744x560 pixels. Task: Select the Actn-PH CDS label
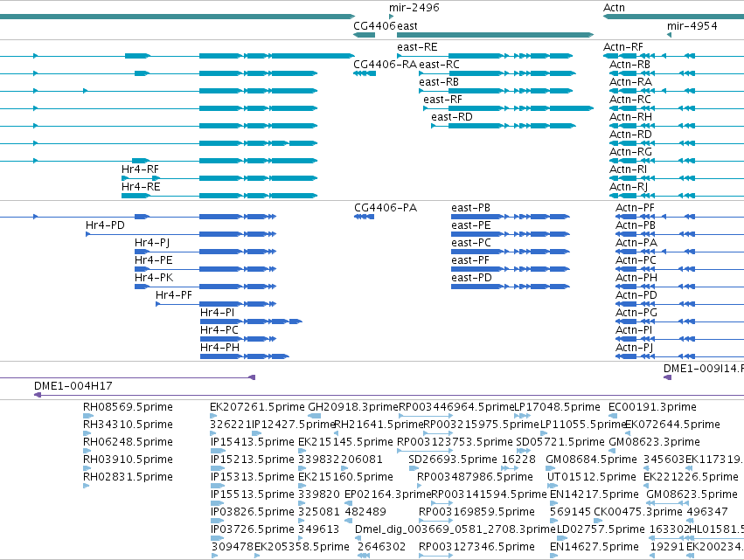pyautogui.click(x=636, y=278)
